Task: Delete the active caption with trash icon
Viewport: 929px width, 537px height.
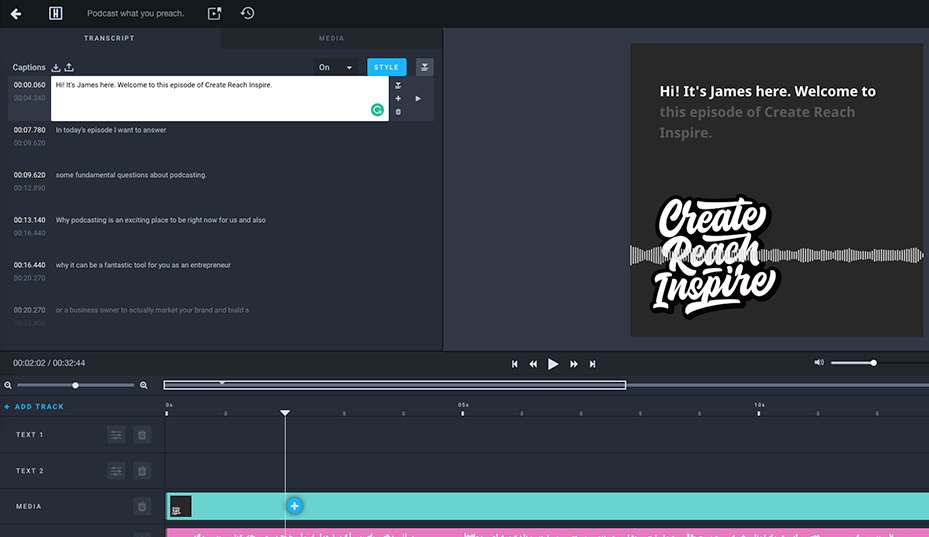Action: (398, 111)
